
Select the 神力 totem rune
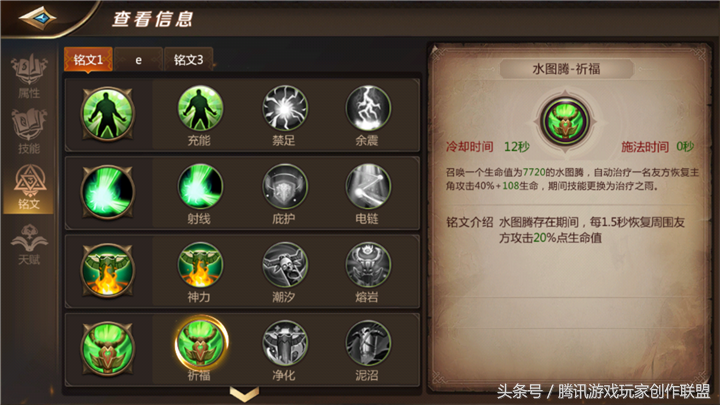[x=200, y=265]
